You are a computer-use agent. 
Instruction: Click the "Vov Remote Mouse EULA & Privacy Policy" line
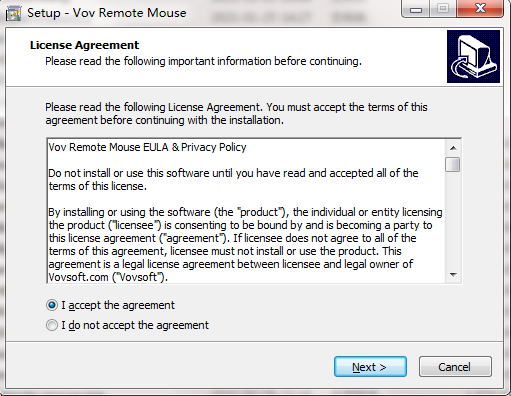(147, 147)
